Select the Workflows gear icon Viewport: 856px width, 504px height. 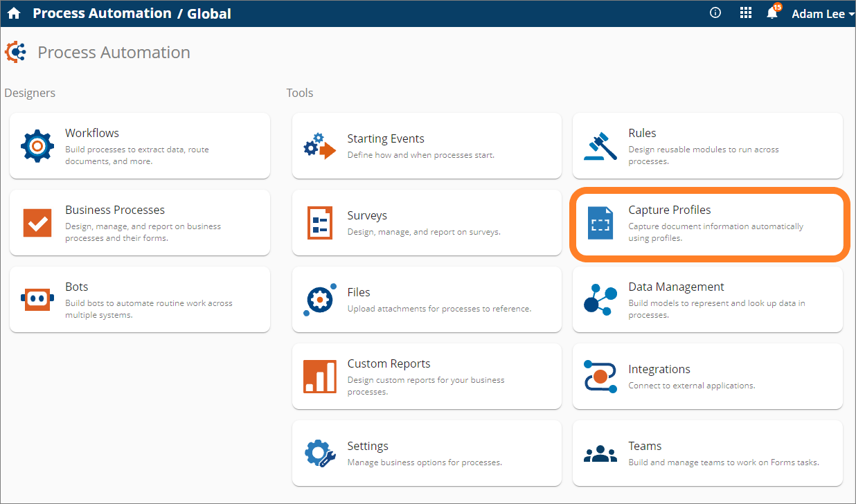(x=37, y=145)
